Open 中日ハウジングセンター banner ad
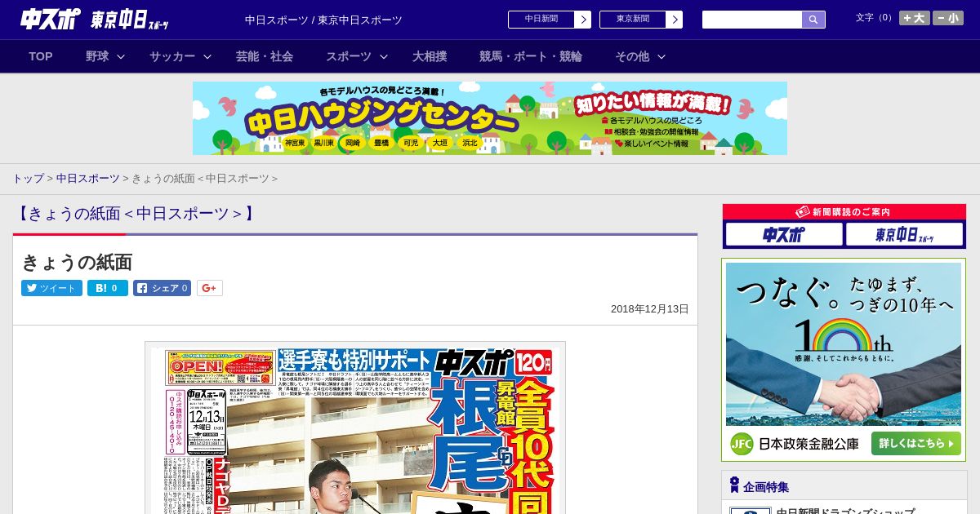The width and height of the screenshot is (980, 514). 490,118
